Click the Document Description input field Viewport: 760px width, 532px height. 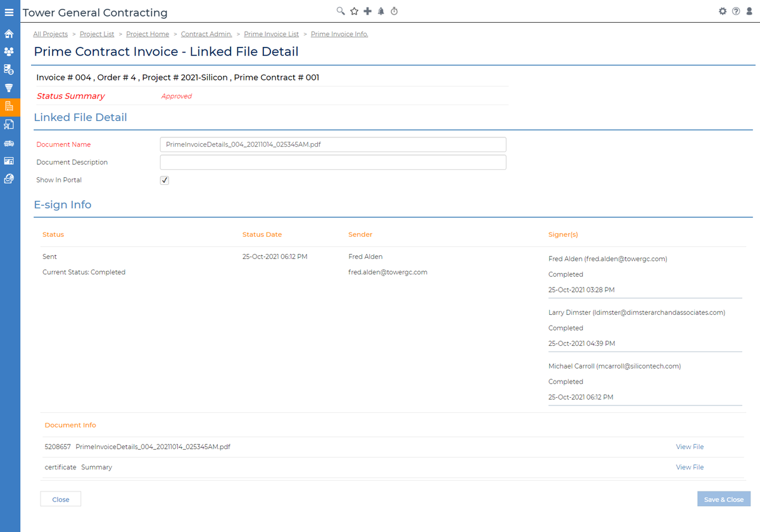[x=333, y=162]
